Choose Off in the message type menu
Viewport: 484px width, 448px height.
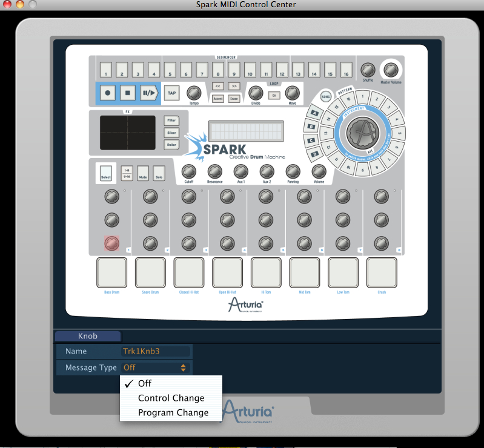171,383
